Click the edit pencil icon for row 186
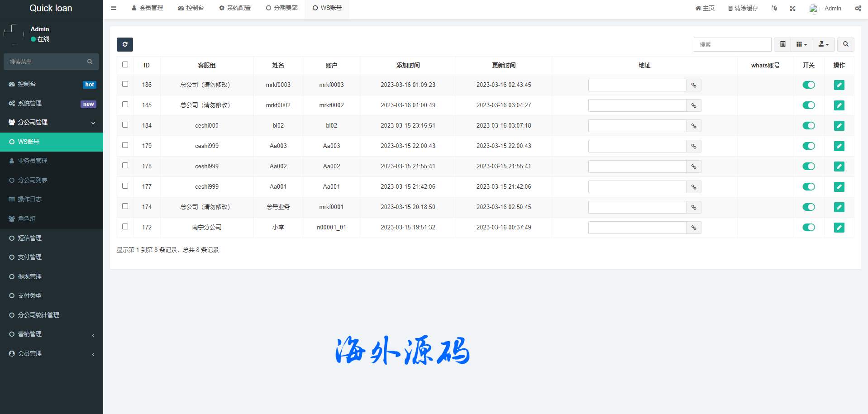Image resolution: width=868 pixels, height=414 pixels. (x=839, y=85)
